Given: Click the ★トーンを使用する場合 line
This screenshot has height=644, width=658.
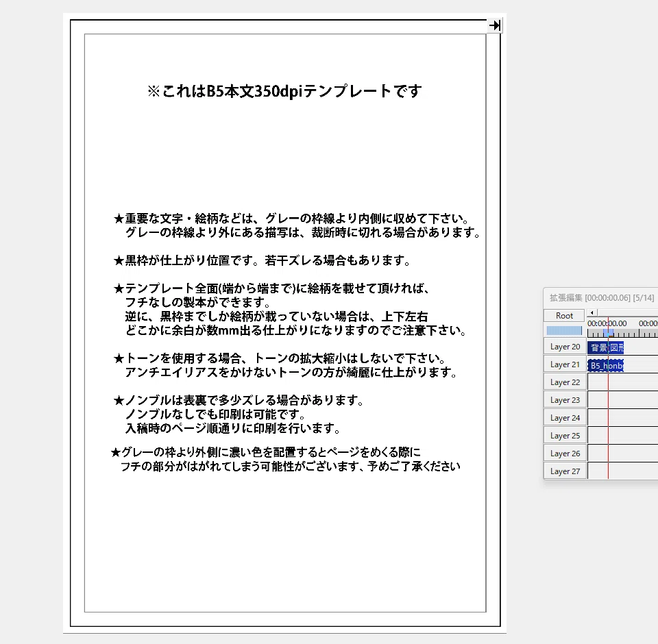Looking at the screenshot, I should click(280, 358).
